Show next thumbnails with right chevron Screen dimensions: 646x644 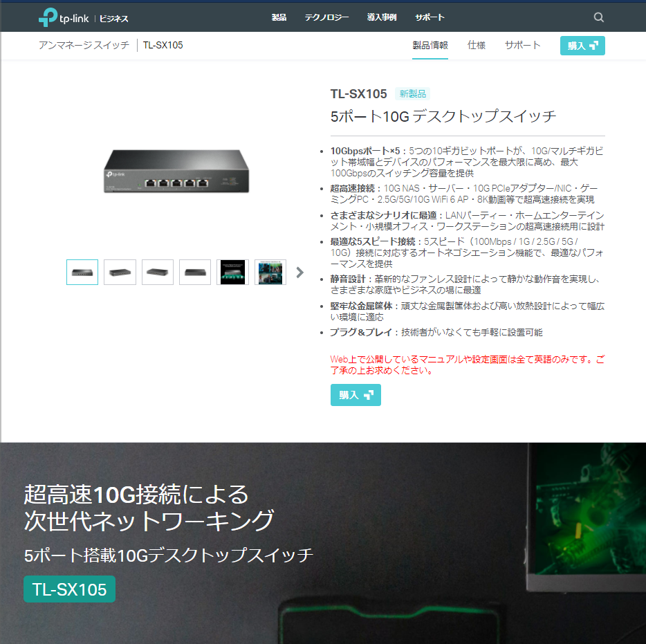click(300, 272)
